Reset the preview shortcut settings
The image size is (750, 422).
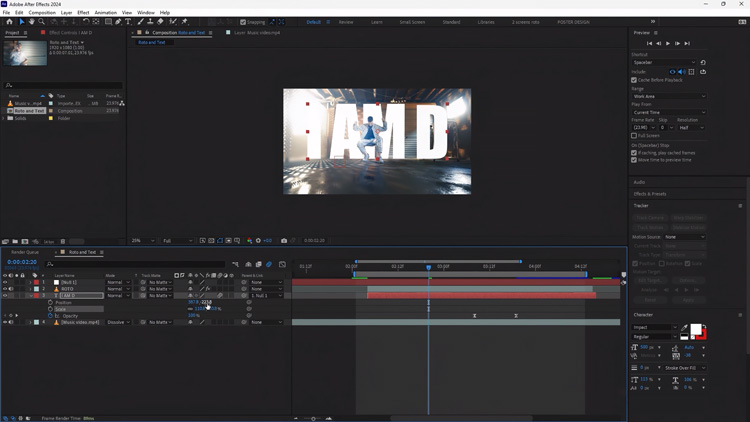pos(703,63)
